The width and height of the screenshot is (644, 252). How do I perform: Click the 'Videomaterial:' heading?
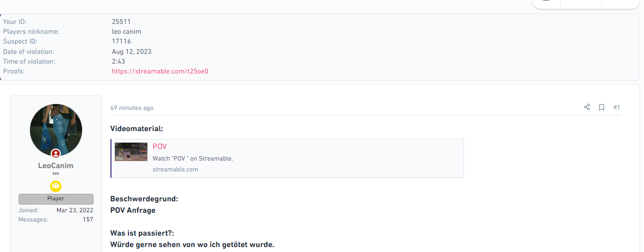point(137,128)
